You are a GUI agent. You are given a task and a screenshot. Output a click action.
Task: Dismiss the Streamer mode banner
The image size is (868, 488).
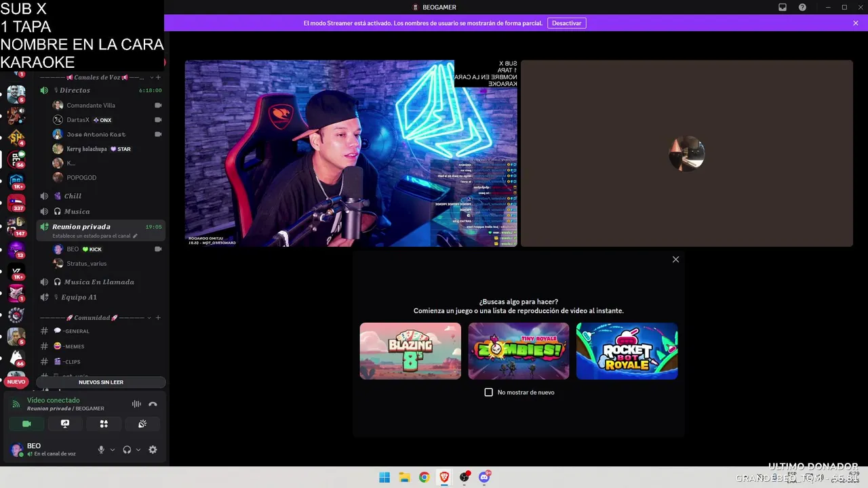tap(856, 23)
